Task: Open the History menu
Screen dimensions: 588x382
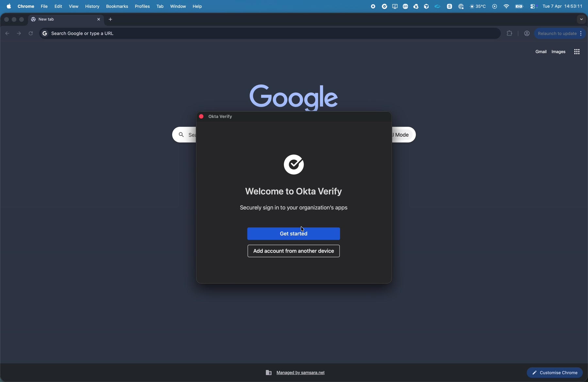Action: pyautogui.click(x=92, y=6)
